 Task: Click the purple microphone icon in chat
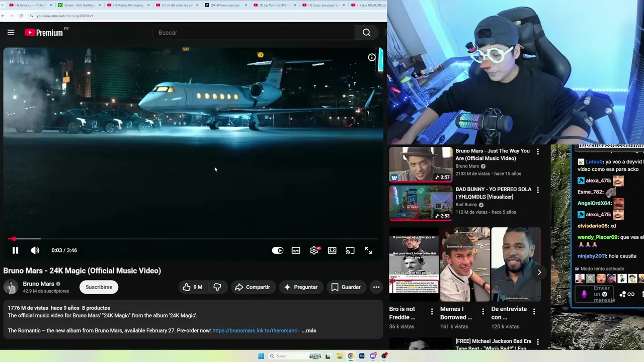[584, 294]
